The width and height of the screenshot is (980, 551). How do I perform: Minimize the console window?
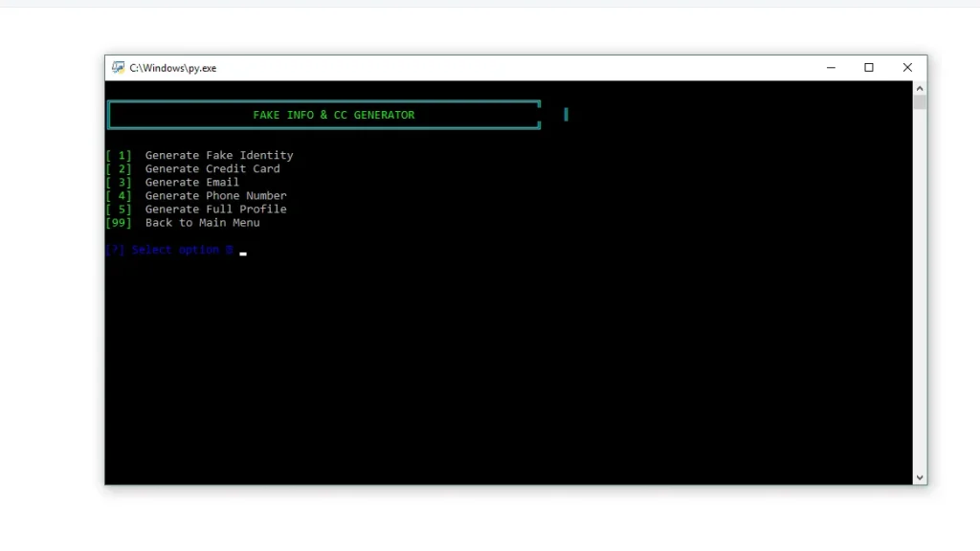[830, 67]
